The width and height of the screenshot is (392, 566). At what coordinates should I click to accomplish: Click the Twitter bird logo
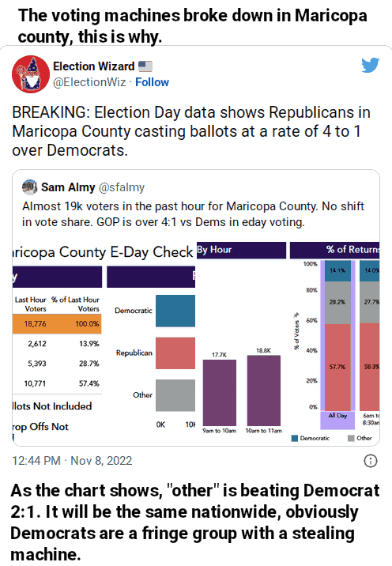[x=371, y=65]
